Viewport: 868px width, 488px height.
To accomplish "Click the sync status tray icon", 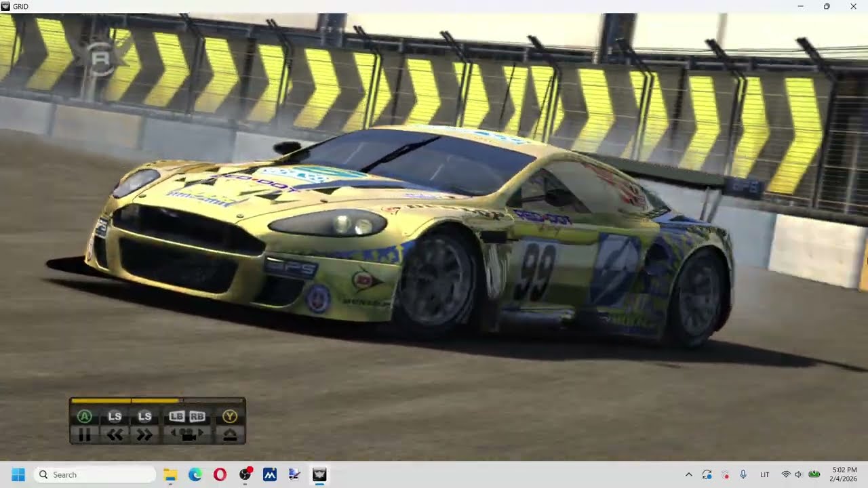I will click(707, 474).
